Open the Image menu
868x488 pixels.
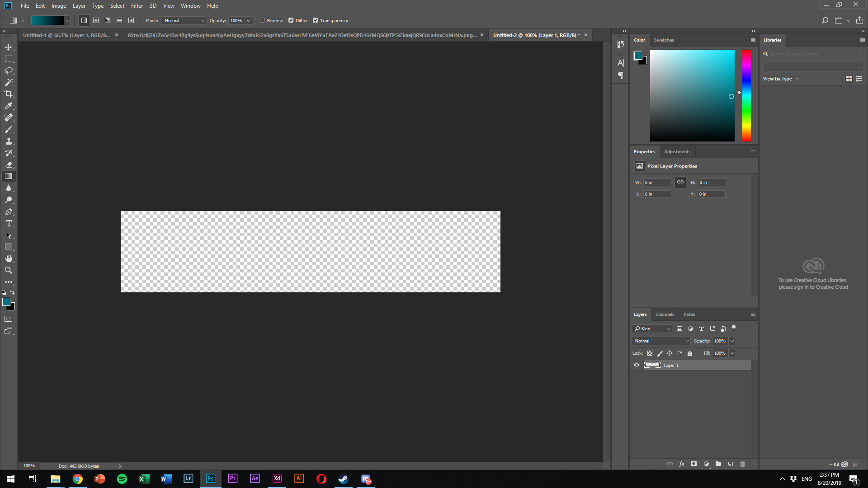click(x=59, y=6)
